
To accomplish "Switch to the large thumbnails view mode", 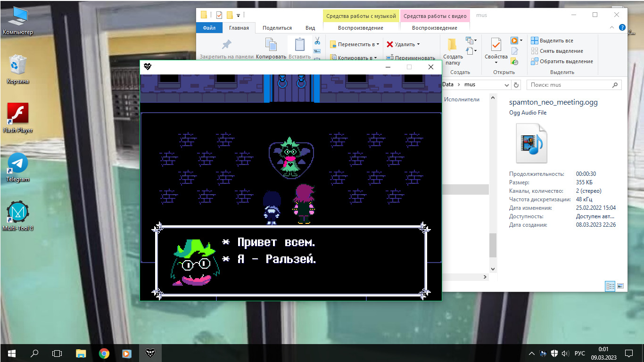I will pos(620,286).
